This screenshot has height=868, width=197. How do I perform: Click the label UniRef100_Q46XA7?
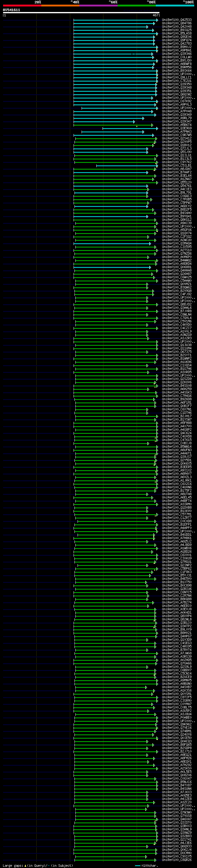point(176,819)
